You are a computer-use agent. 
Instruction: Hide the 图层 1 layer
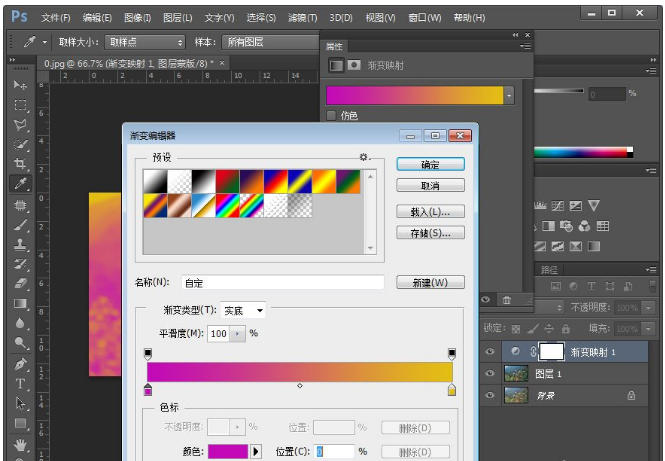[x=490, y=373]
